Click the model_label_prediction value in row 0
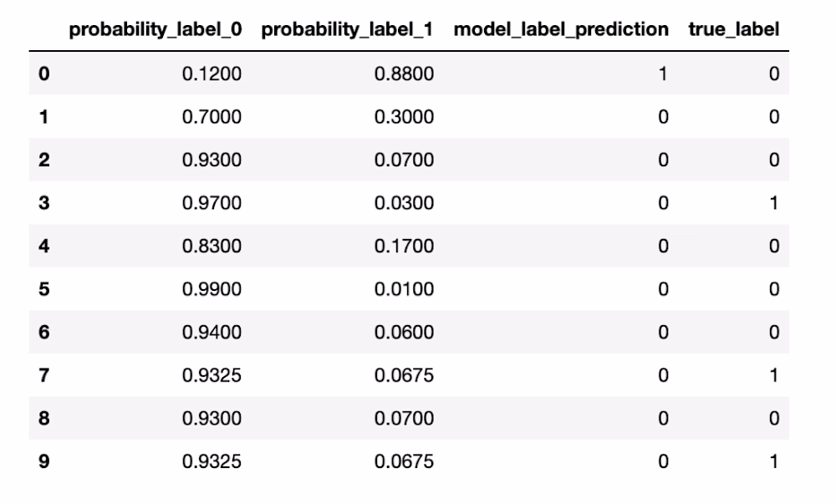 tap(663, 74)
